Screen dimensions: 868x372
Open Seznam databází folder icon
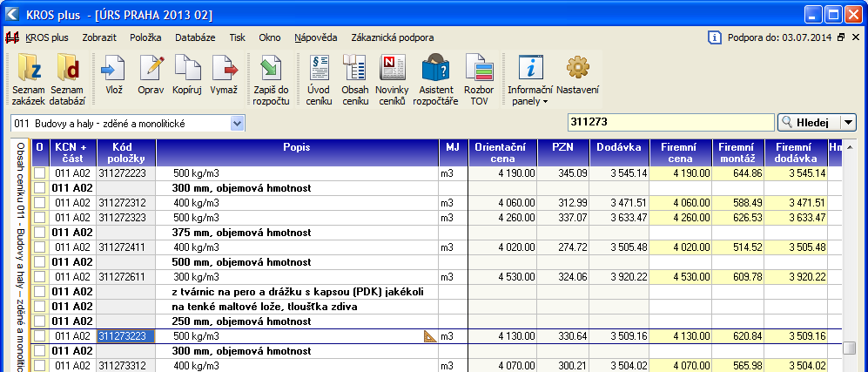click(x=68, y=68)
